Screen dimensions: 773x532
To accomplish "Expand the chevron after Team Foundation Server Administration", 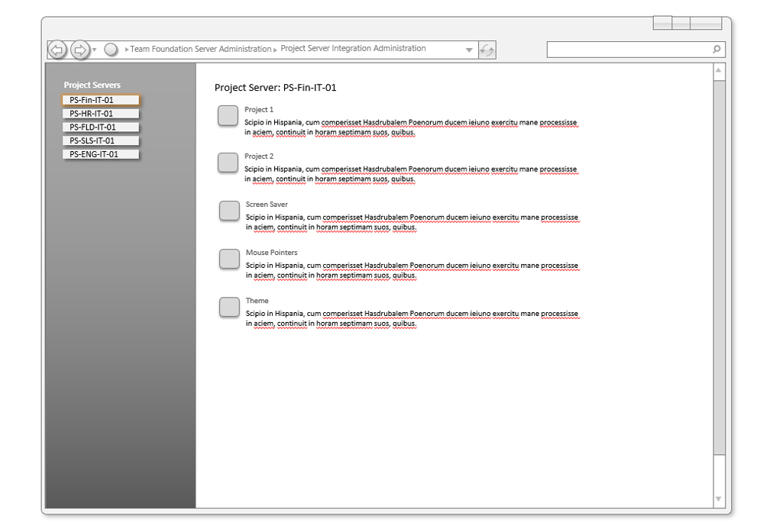I will click(276, 50).
